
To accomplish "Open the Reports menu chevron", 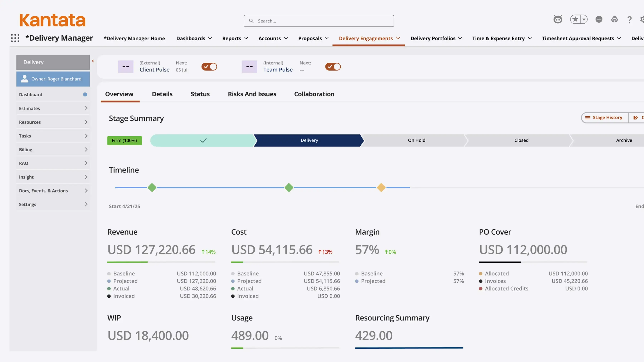I will [x=246, y=38].
